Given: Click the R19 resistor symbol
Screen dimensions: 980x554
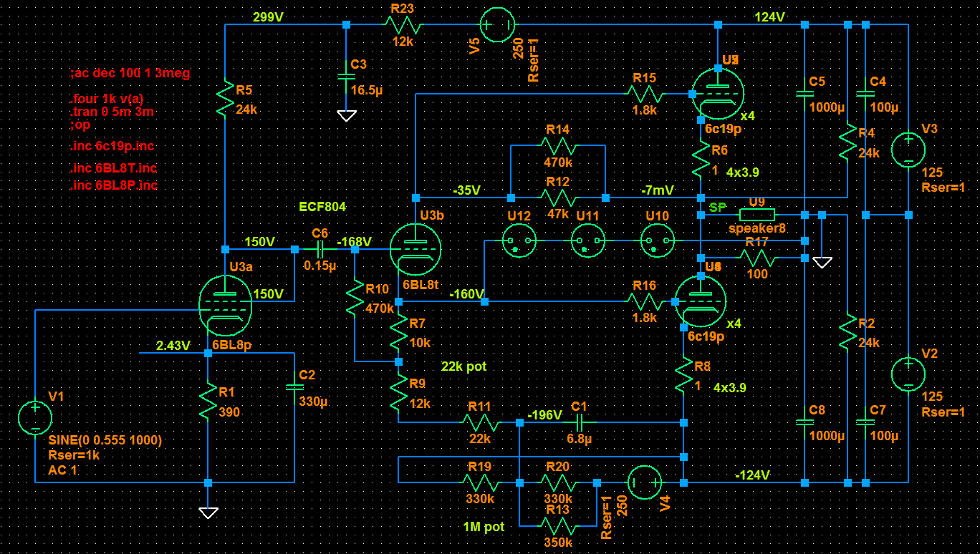Looking at the screenshot, I should point(480,482).
